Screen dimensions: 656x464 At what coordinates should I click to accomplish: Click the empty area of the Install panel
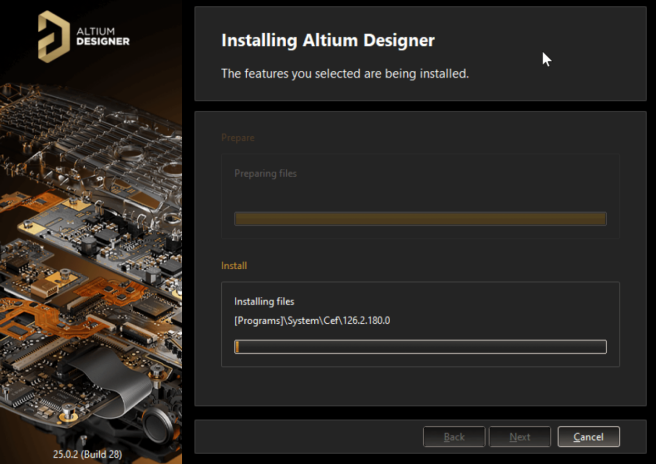[500, 305]
